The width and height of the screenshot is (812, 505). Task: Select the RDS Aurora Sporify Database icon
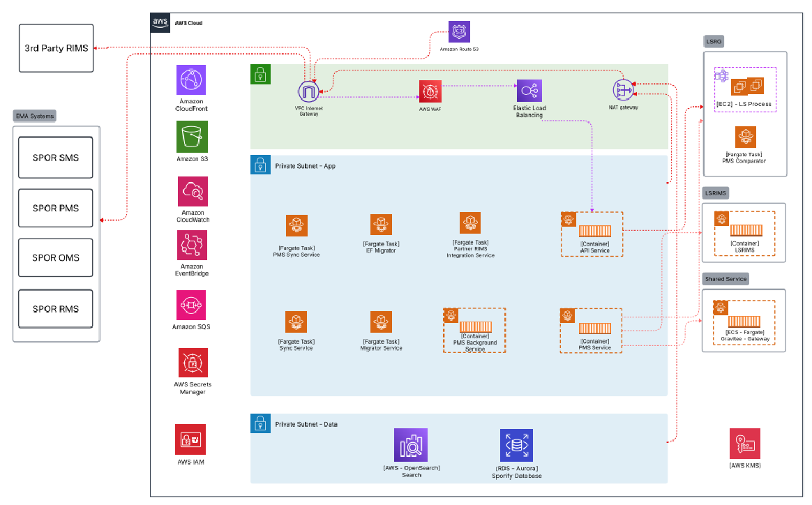click(516, 445)
